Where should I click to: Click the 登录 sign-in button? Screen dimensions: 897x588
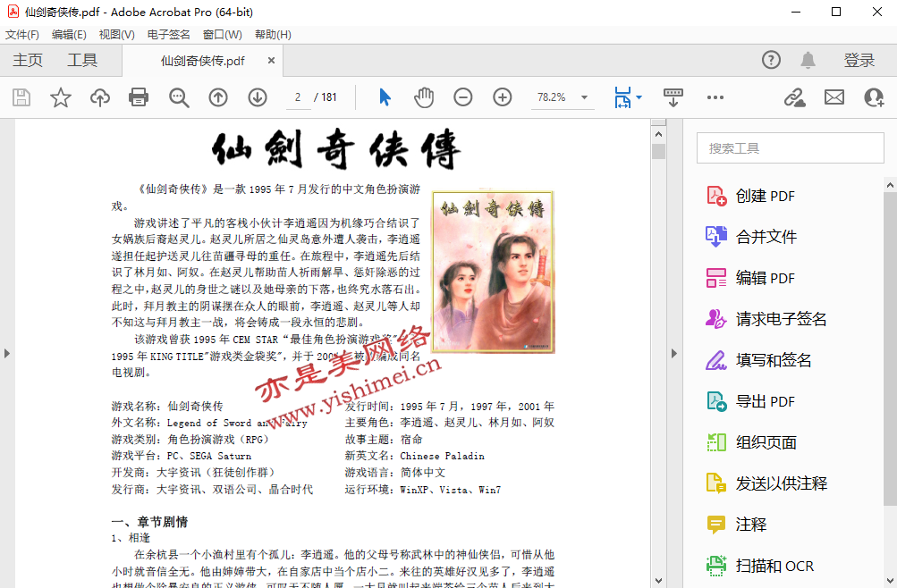tap(859, 60)
